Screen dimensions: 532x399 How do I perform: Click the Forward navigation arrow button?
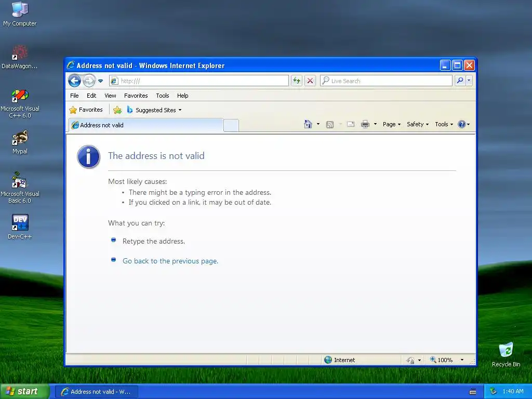click(x=89, y=81)
